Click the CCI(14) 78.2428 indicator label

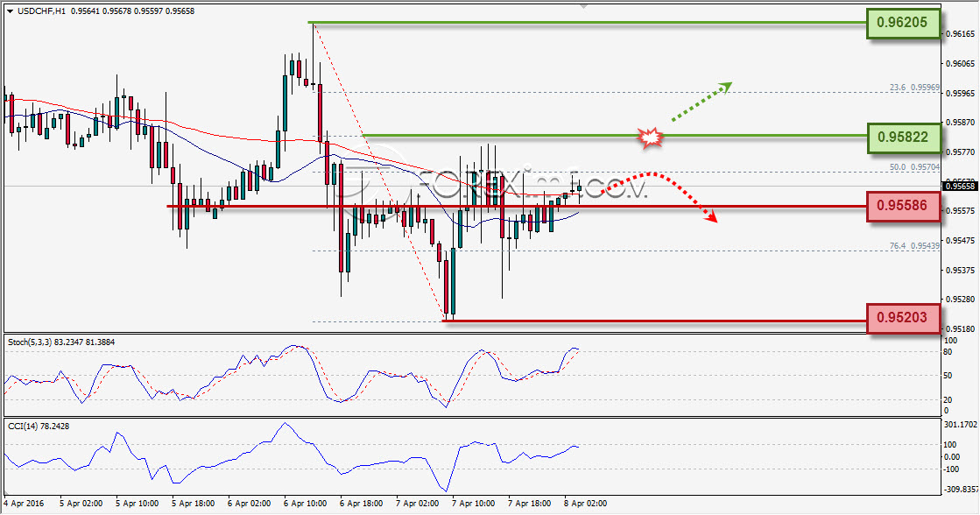(x=39, y=427)
